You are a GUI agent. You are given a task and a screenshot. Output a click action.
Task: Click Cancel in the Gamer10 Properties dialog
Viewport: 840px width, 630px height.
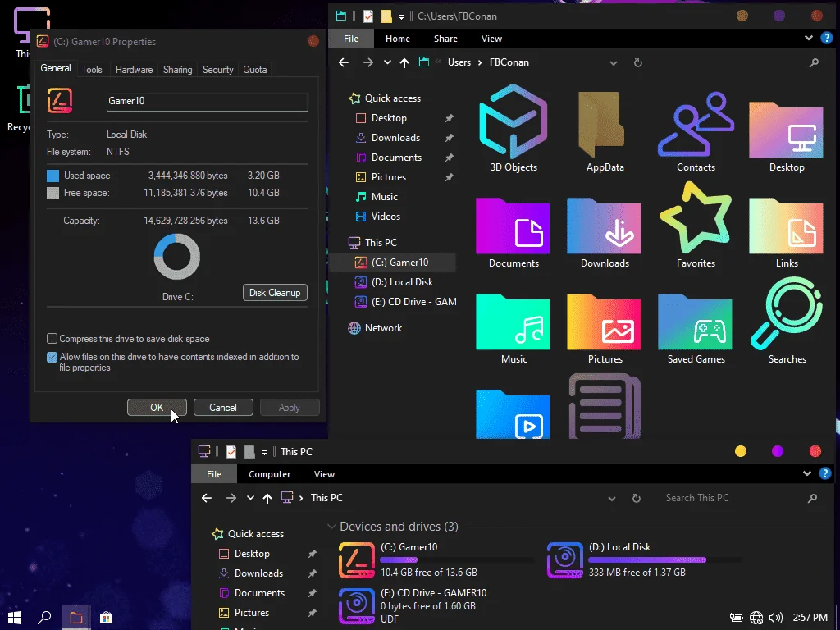[223, 408]
